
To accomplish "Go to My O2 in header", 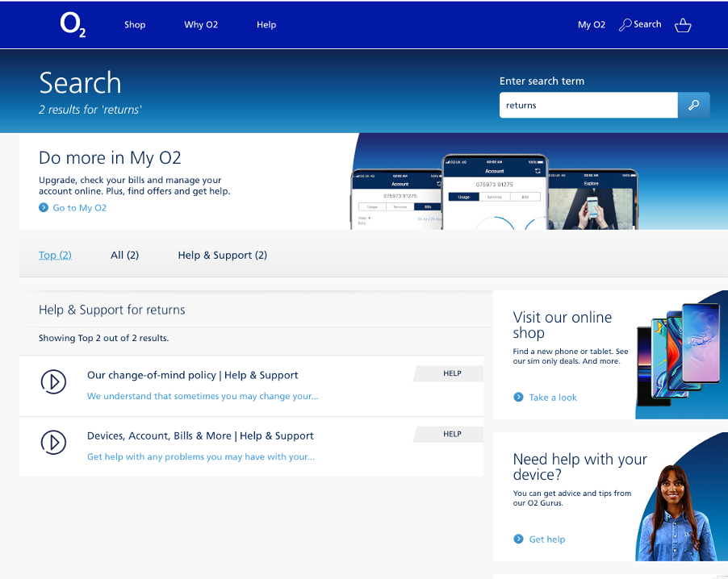I will (x=592, y=24).
